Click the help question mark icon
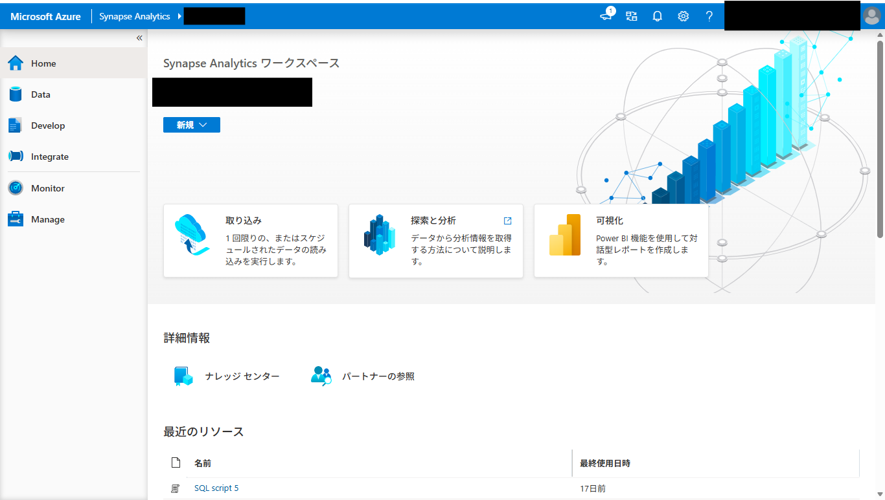The height and width of the screenshot is (500, 885). click(x=709, y=16)
